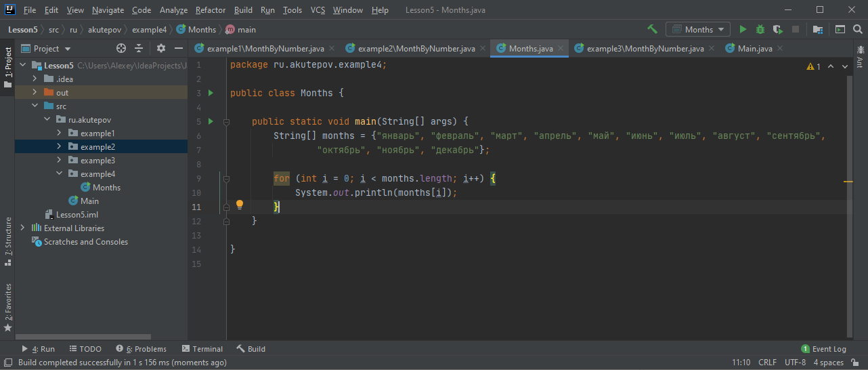Select the Months class in project tree

click(101, 188)
